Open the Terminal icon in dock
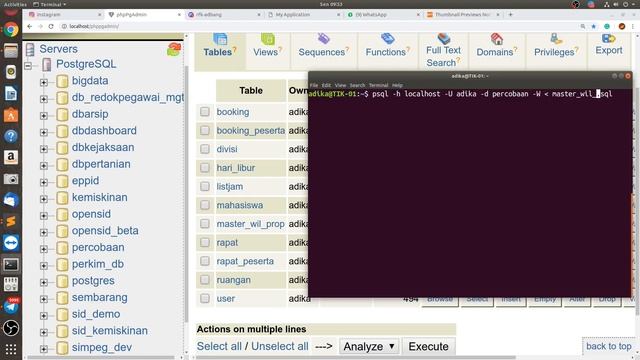Screen dimensions: 640x360 11,264
